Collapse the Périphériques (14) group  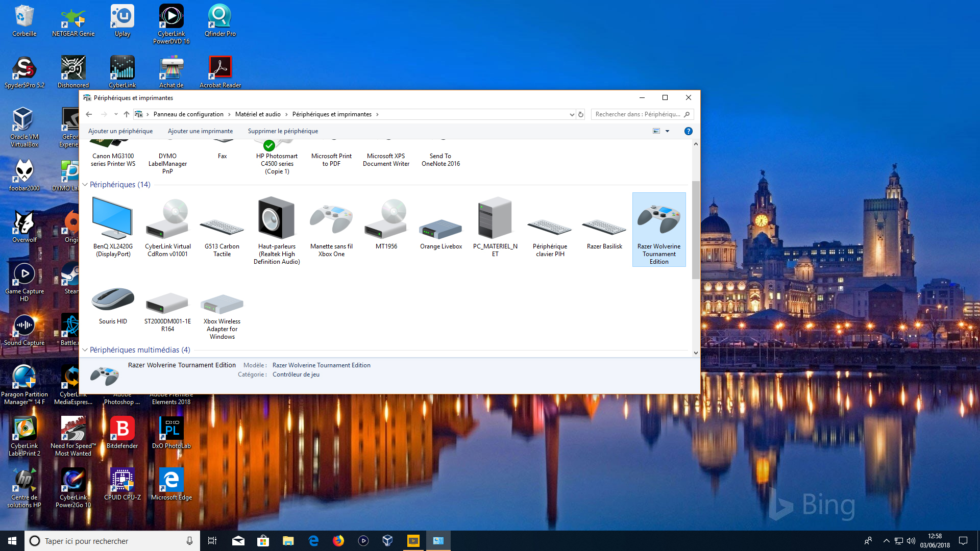pyautogui.click(x=85, y=185)
